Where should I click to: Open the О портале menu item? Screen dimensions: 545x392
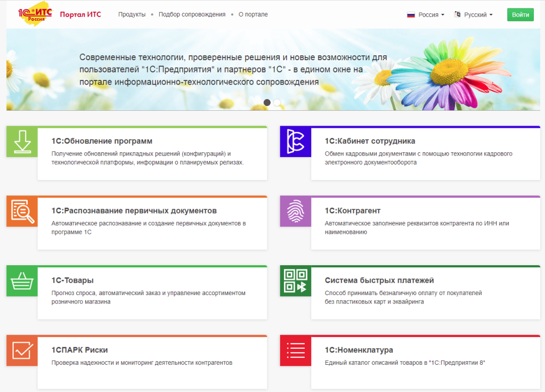point(253,14)
